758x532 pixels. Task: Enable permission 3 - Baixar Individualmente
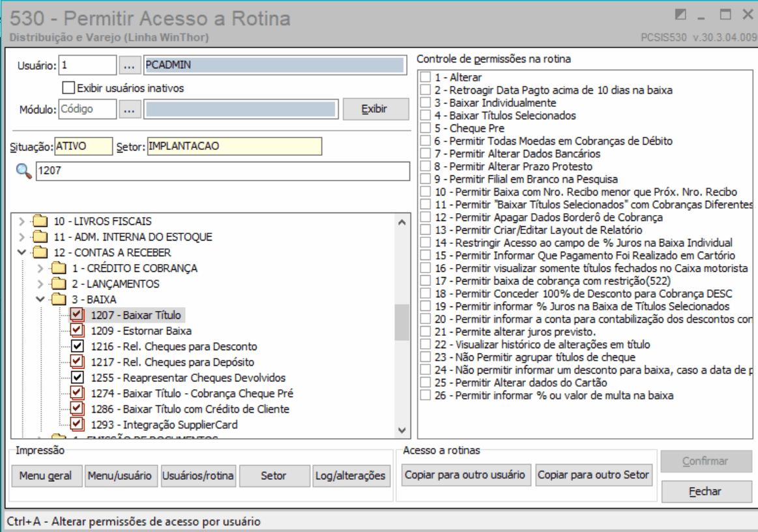[426, 102]
